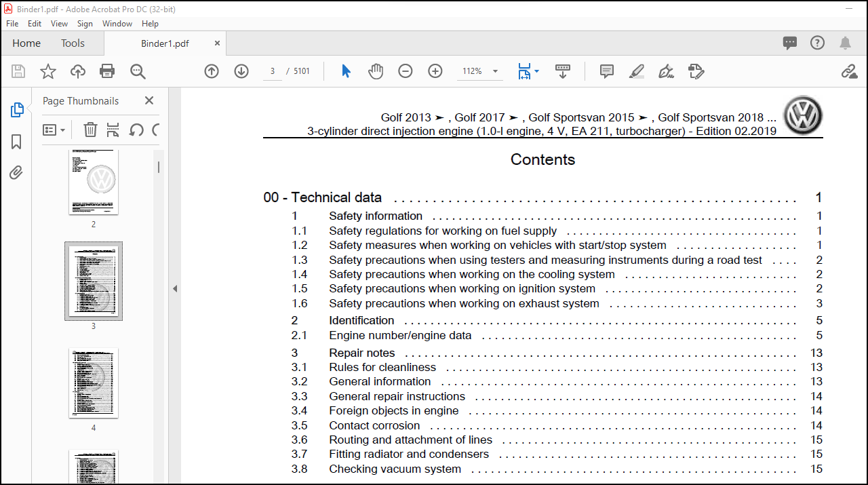Open the notifications bell
This screenshot has height=485, width=868.
845,43
